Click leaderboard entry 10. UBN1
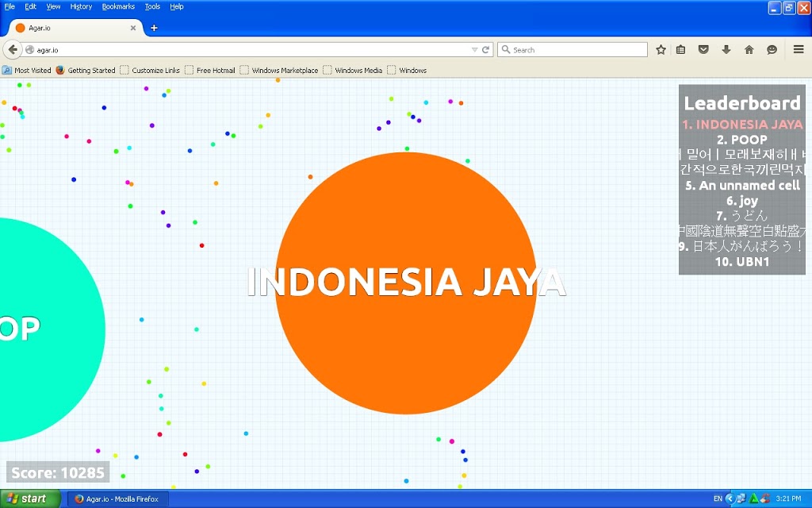Viewport: 812px width, 508px height. [742, 262]
